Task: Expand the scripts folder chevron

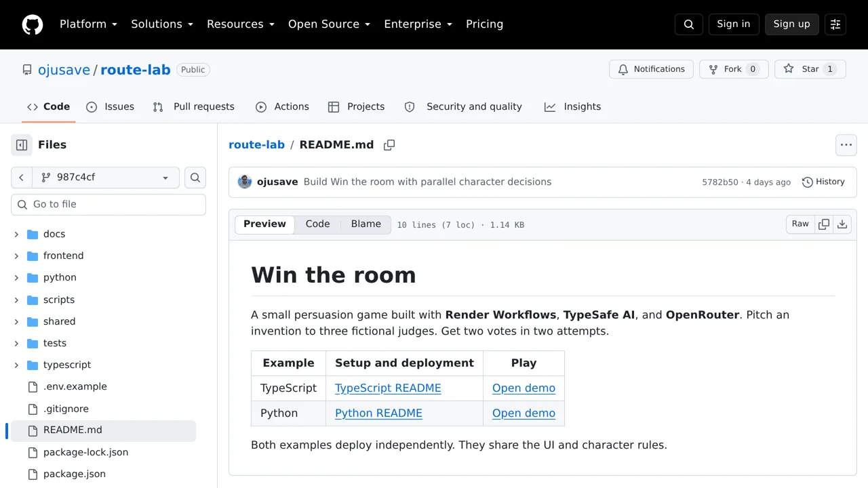Action: [16, 300]
